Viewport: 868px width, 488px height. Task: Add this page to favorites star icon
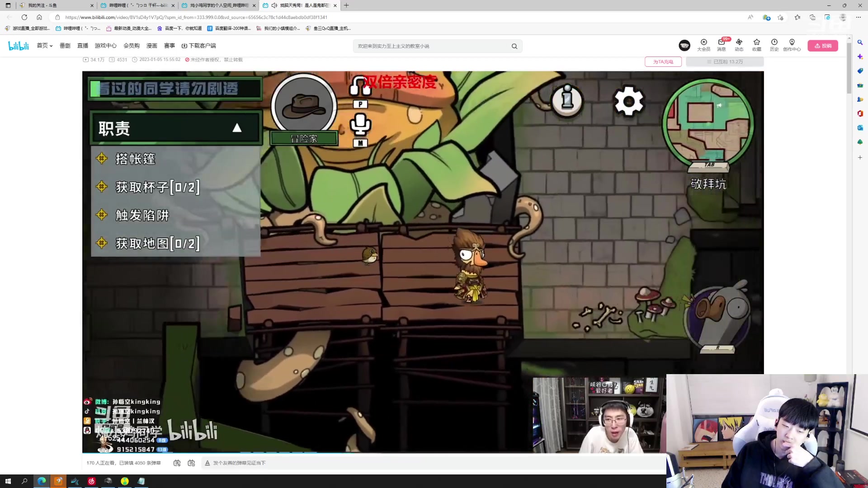coord(781,17)
